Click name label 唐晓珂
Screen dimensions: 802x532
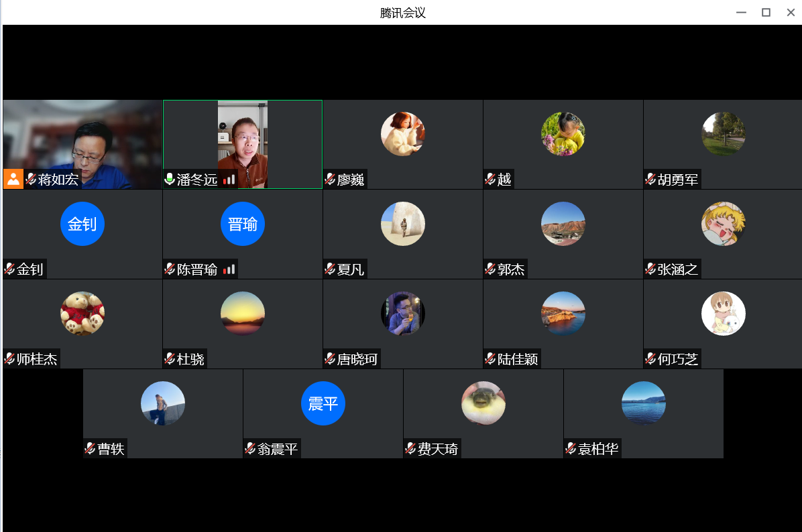[x=357, y=359]
